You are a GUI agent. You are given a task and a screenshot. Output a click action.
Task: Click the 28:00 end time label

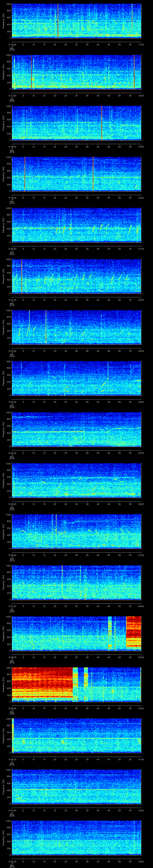pyautogui.click(x=141, y=606)
